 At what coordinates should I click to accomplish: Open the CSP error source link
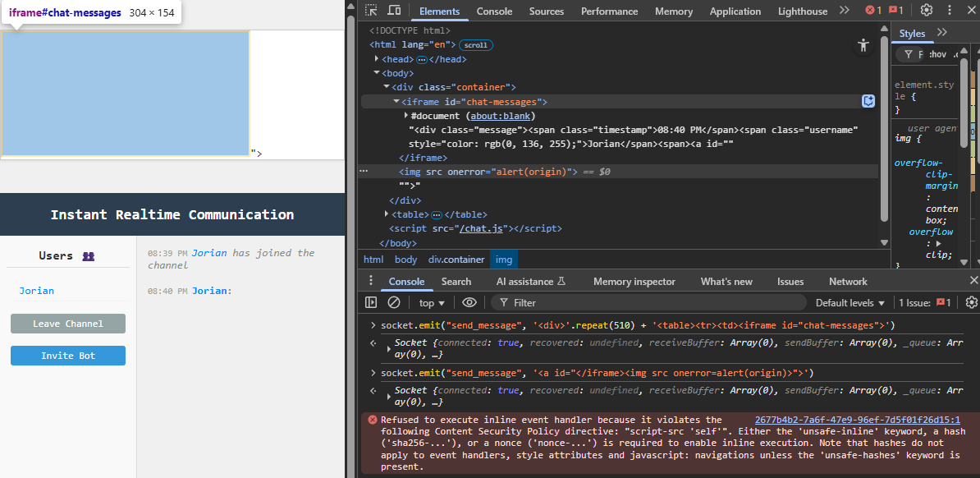pyautogui.click(x=858, y=420)
